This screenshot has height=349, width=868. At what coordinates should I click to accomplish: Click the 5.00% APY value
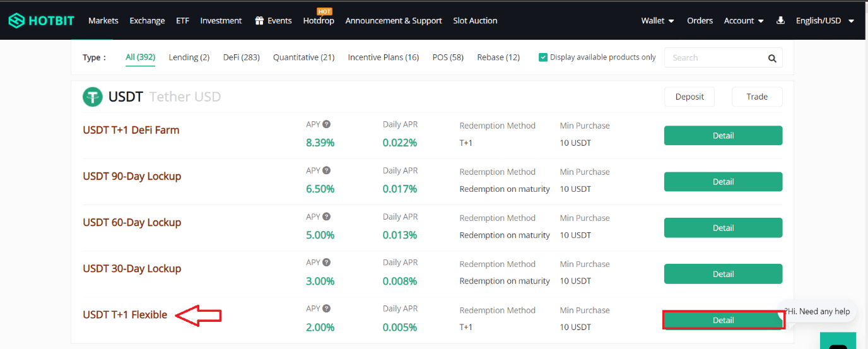pyautogui.click(x=320, y=235)
